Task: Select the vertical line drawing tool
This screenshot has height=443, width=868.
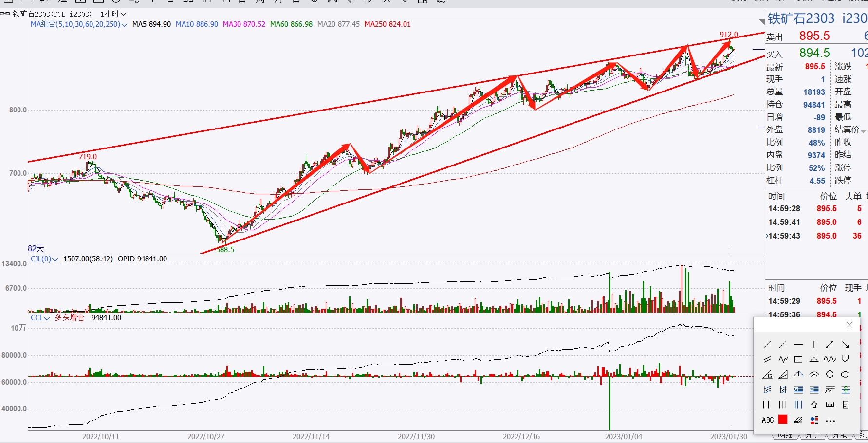Action: [x=814, y=344]
